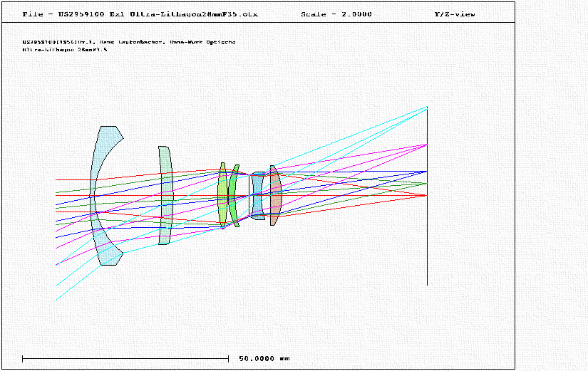Click the vertical image plane line
588x371 pixels.
(x=427, y=196)
